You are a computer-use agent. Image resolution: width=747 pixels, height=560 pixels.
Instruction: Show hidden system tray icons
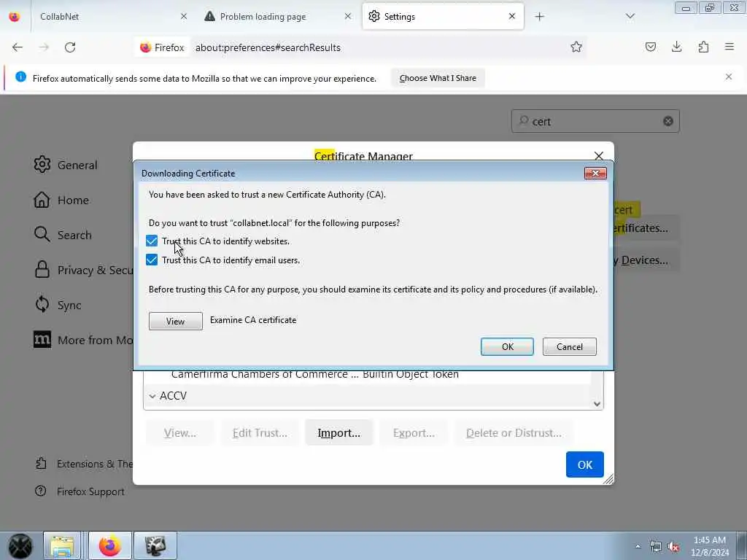[638, 546]
